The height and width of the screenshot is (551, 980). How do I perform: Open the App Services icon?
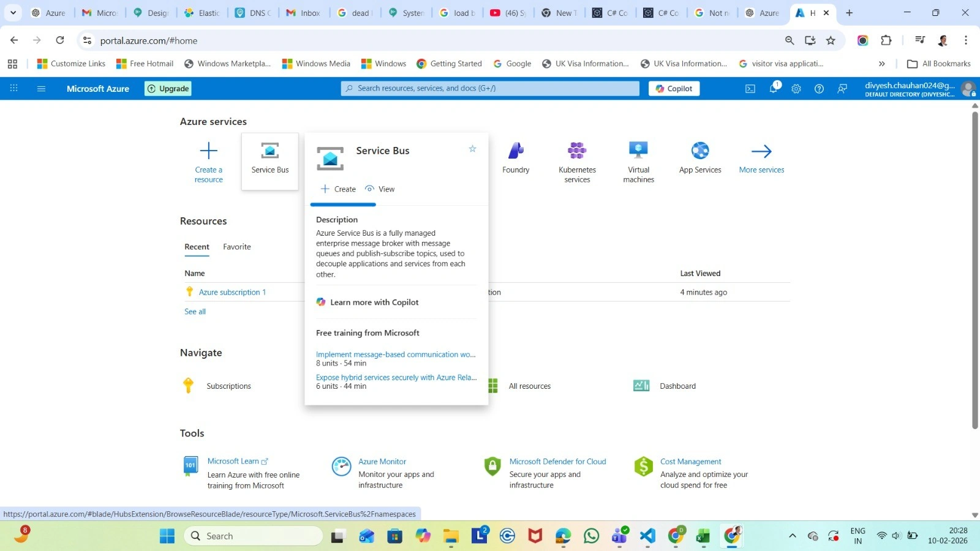pyautogui.click(x=700, y=151)
